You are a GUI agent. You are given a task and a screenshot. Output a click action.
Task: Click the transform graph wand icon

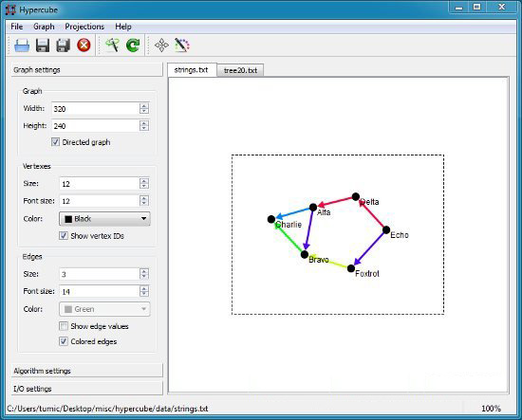[113, 45]
